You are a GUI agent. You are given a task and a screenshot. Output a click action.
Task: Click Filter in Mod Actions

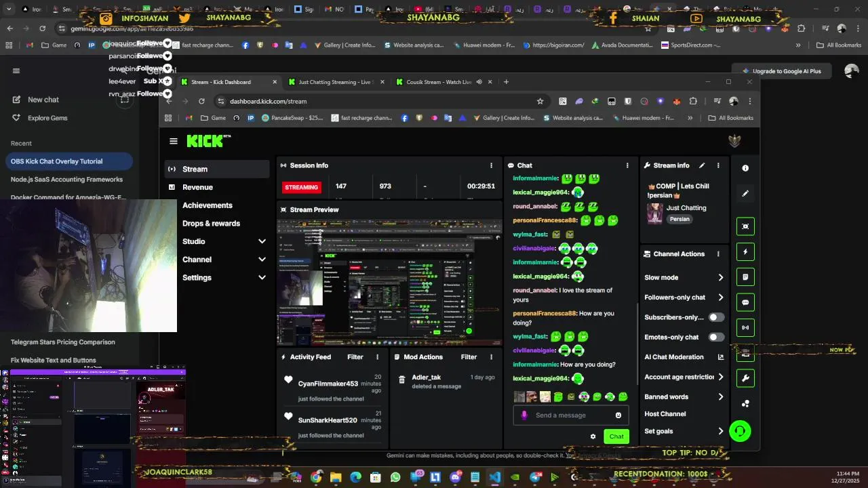pos(469,357)
